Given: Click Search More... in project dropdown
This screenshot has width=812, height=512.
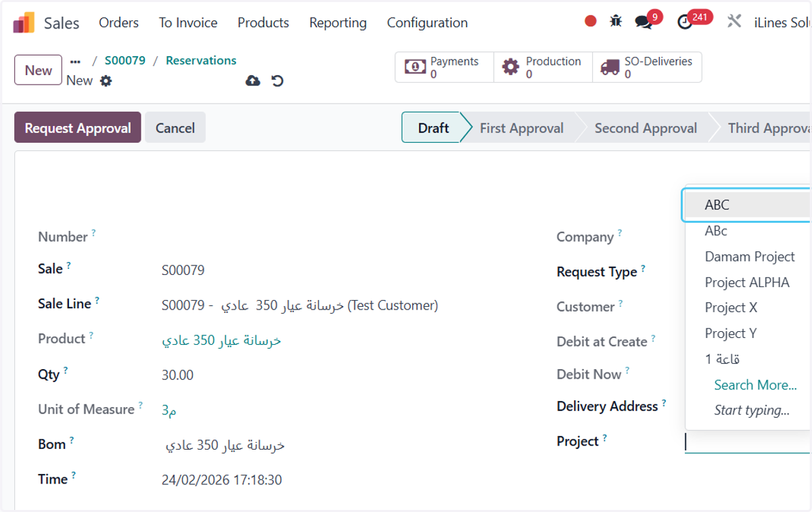Looking at the screenshot, I should coord(755,385).
